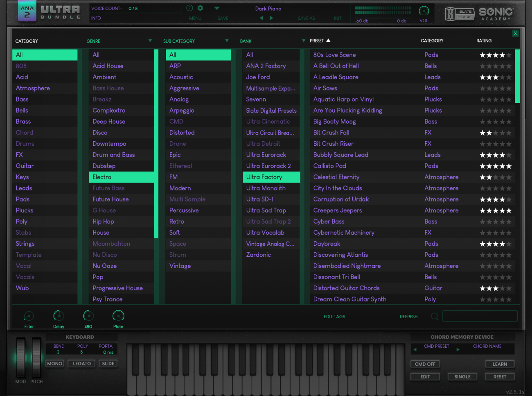Click the Slate Digital logo
This screenshot has width=532, height=396.
pos(460,14)
